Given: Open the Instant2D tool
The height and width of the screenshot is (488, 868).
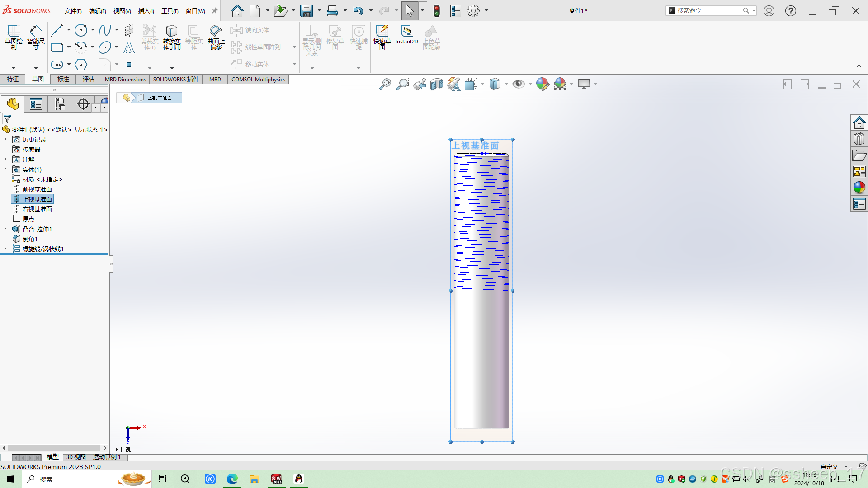Looking at the screenshot, I should [406, 35].
